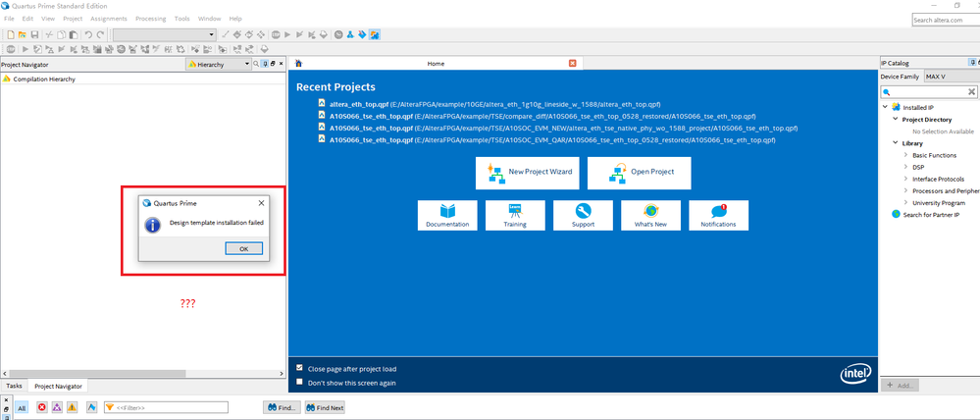Open the File menu
Viewport: 980px width, 420px height.
tap(9, 19)
